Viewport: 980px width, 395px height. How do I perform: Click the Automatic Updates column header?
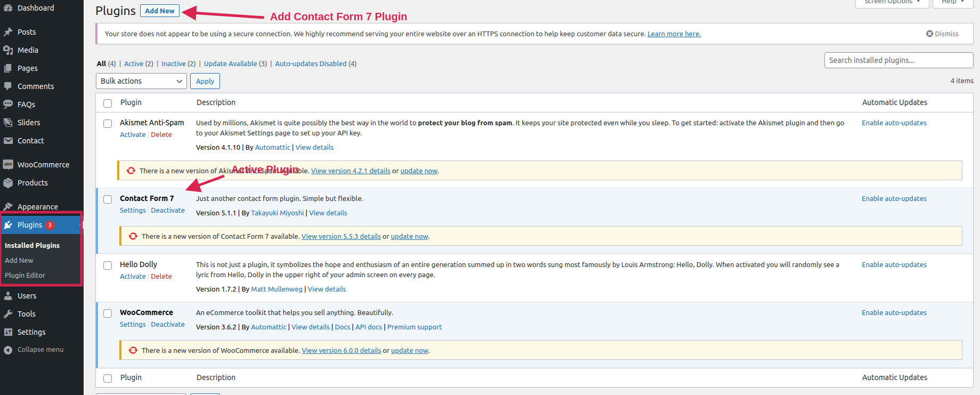[x=895, y=102]
